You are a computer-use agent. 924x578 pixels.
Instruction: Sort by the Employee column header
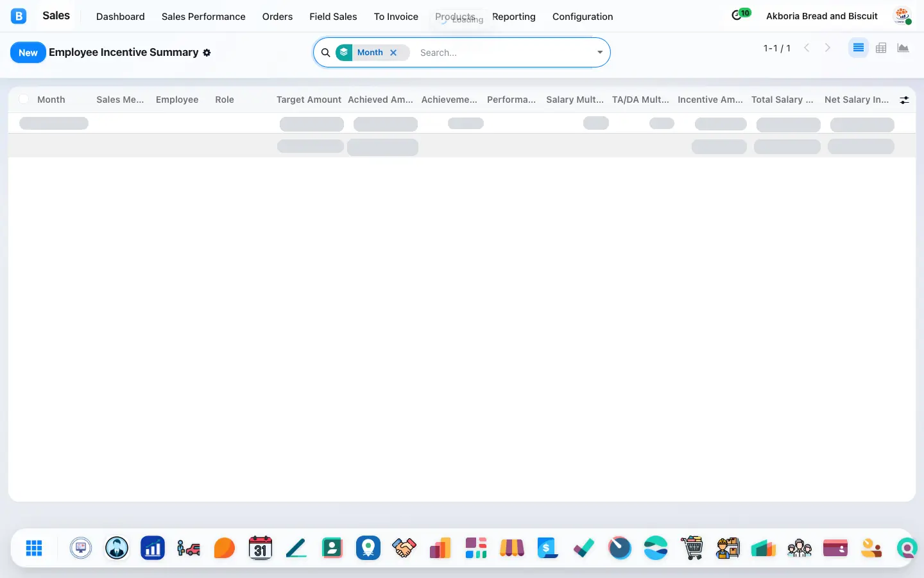177,100
